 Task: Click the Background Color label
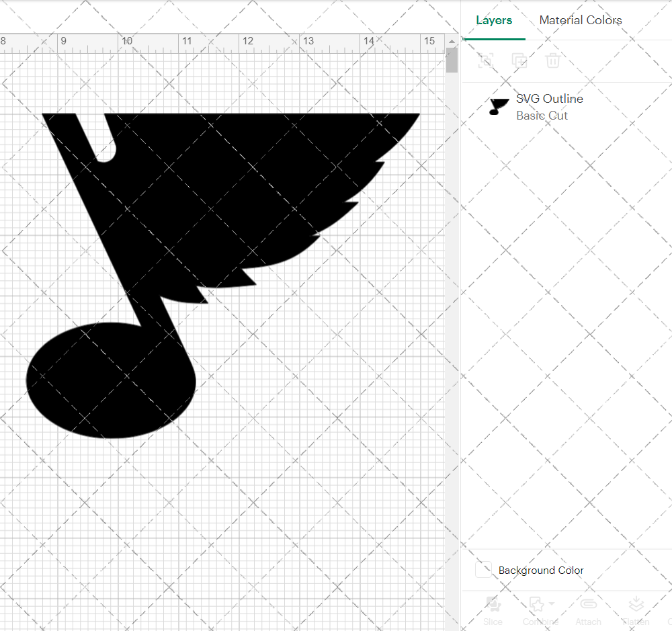(541, 570)
